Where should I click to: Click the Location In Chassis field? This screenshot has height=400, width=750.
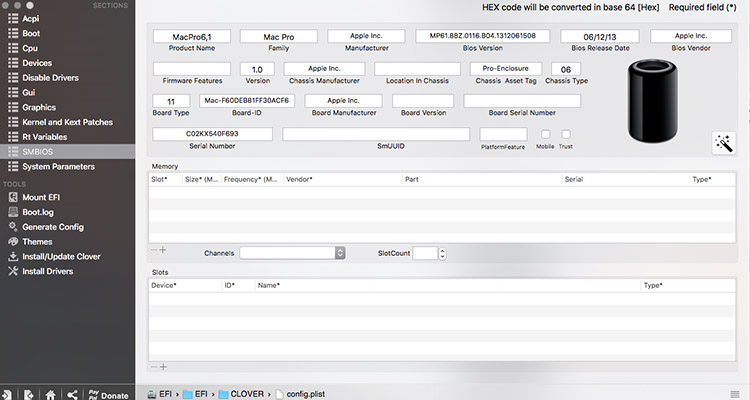[418, 69]
